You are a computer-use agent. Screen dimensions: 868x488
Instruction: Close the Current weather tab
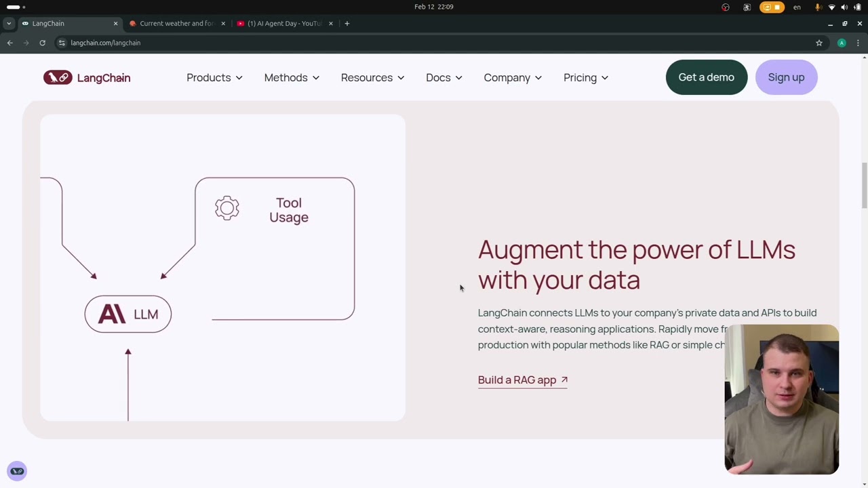point(223,23)
